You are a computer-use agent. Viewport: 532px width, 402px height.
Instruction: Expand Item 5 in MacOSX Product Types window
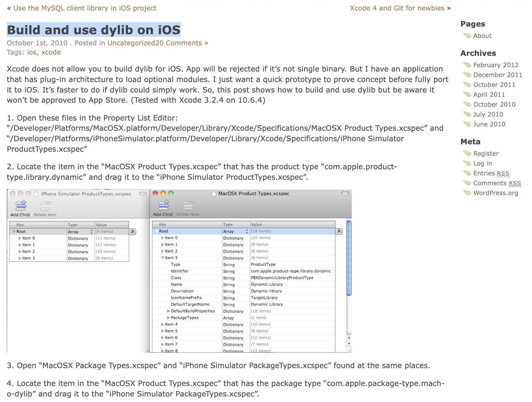pyautogui.click(x=163, y=331)
